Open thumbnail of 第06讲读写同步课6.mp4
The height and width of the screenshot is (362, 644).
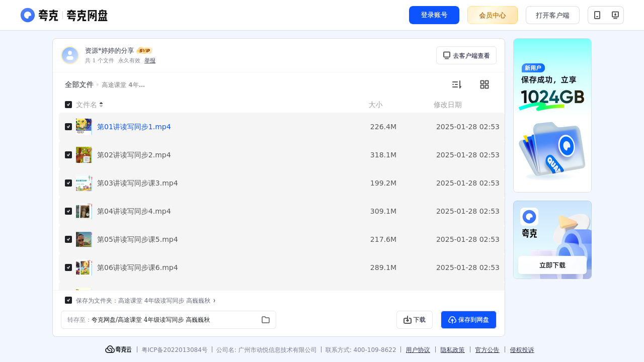[84, 267]
